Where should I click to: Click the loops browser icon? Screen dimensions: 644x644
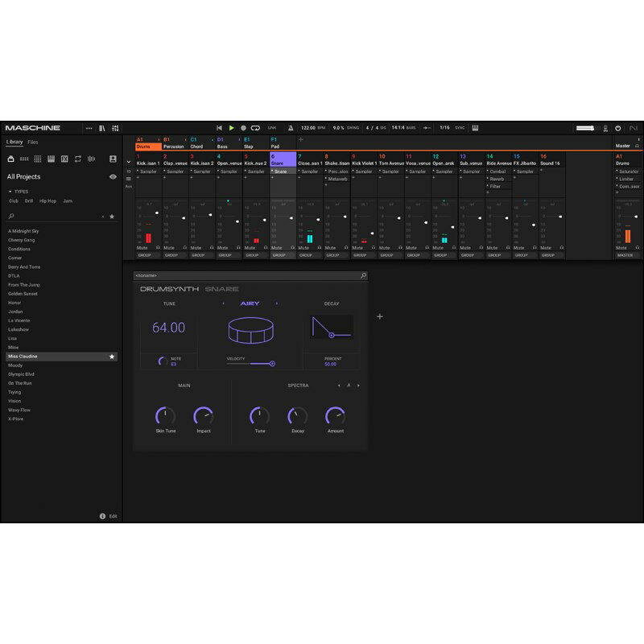pos(77,159)
